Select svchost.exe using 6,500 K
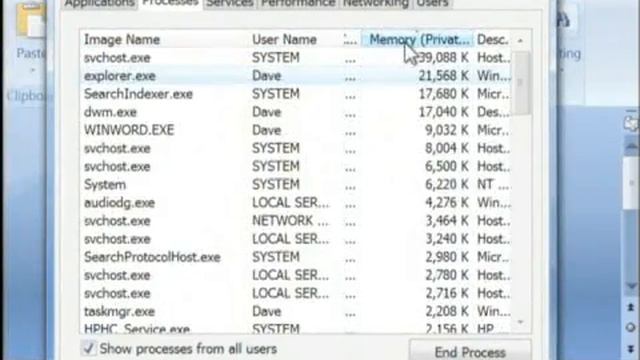The image size is (640, 360). click(x=296, y=167)
